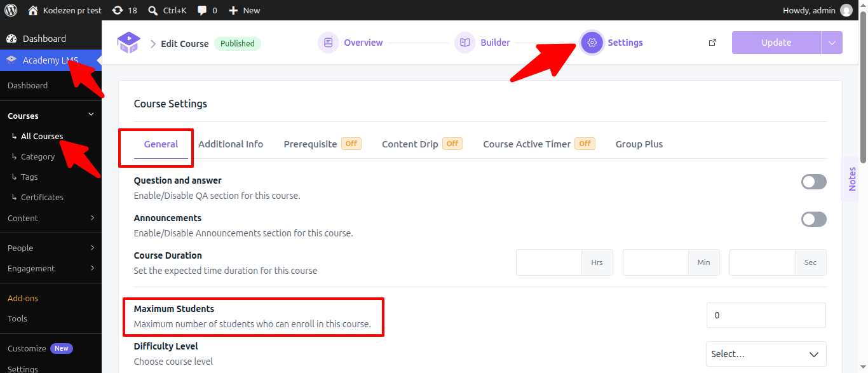Open Customize in the sidebar
868x373 pixels.
pyautogui.click(x=27, y=348)
